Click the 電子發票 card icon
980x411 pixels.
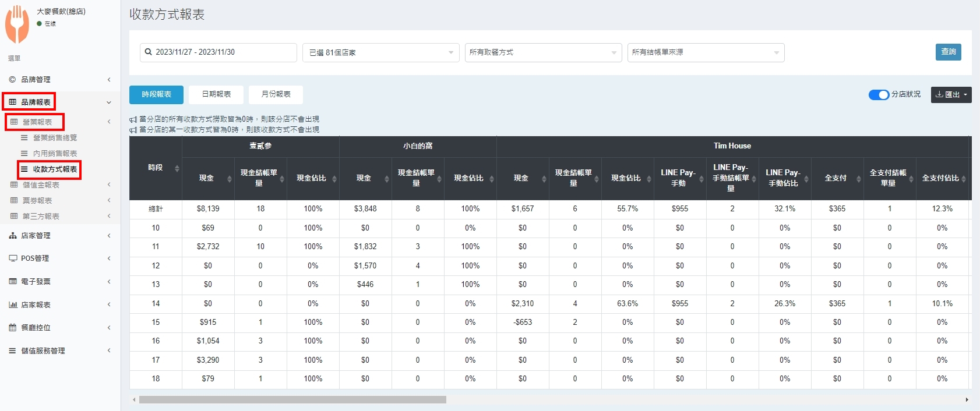pyautogui.click(x=13, y=282)
